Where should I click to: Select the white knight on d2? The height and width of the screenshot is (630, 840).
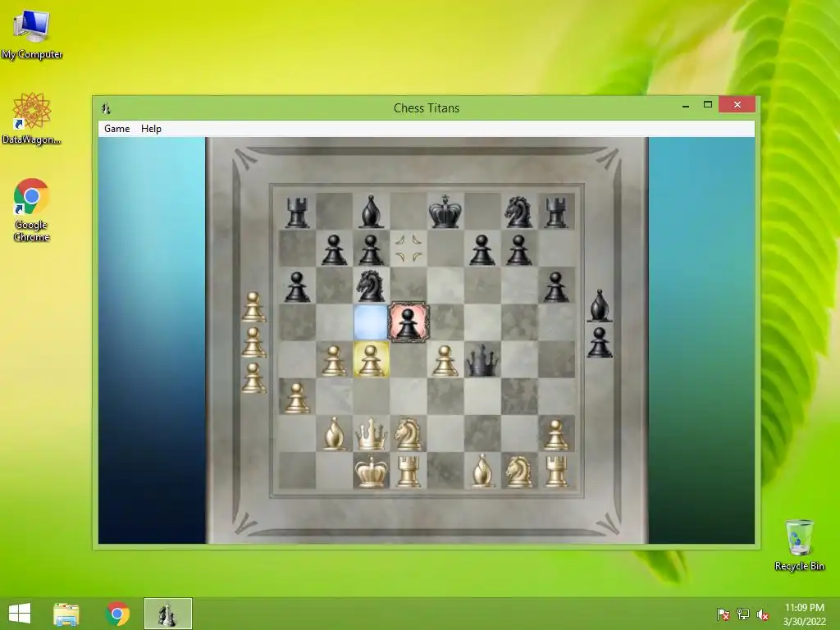coord(408,433)
